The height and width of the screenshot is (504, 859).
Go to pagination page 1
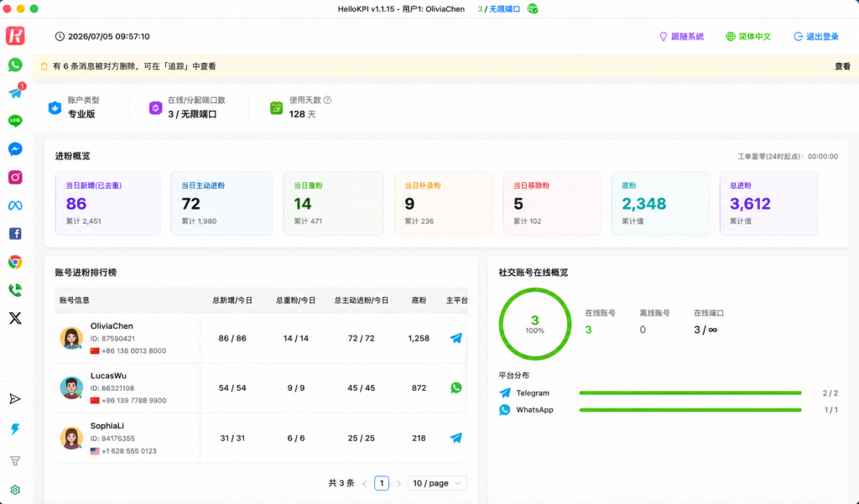pyautogui.click(x=382, y=483)
